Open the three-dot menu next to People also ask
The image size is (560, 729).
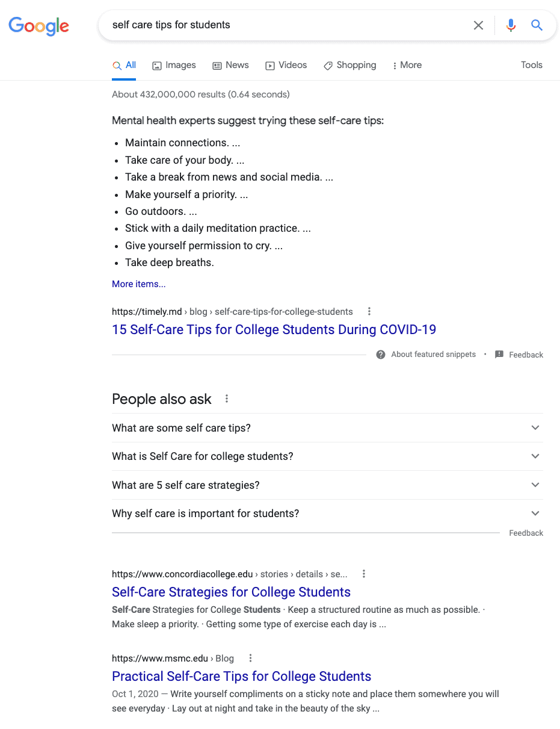227,399
